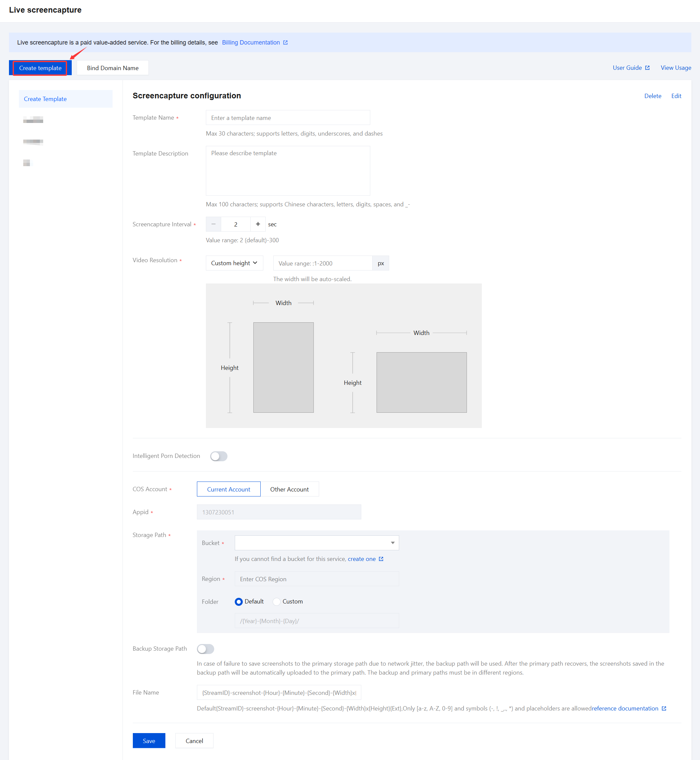Click external-link icon next to User Guide

click(647, 68)
